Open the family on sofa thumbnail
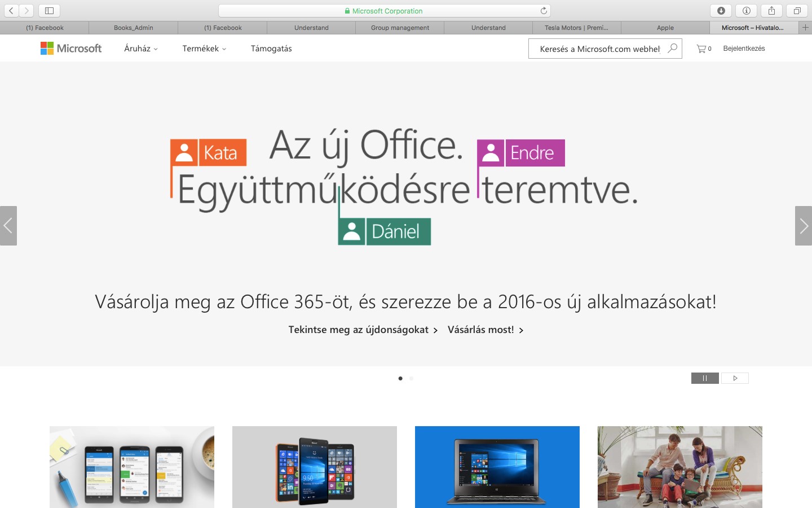Screen dimensions: 812x508 coord(680,467)
